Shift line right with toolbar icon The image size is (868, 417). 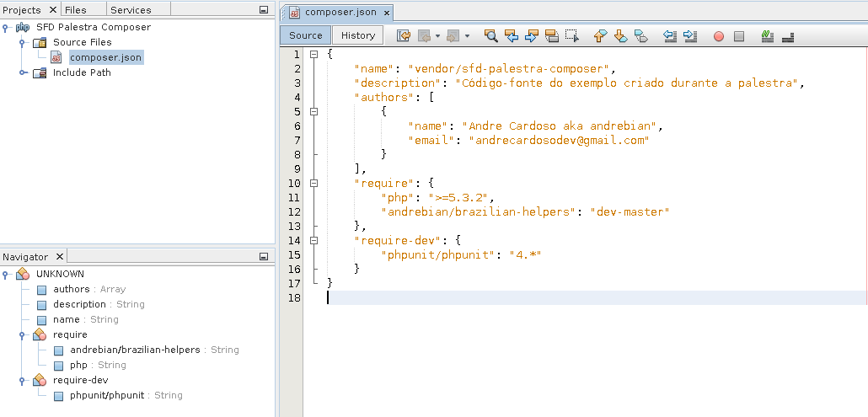coord(689,36)
